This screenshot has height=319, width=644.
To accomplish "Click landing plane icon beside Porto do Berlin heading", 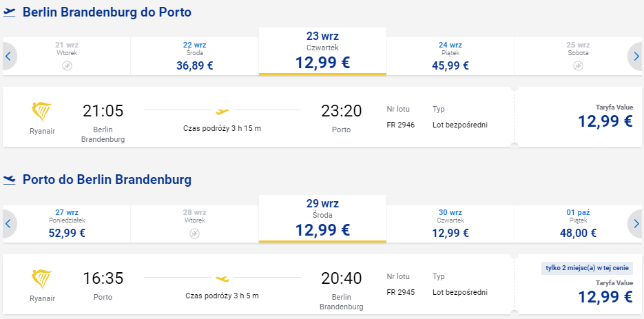I will (9, 180).
